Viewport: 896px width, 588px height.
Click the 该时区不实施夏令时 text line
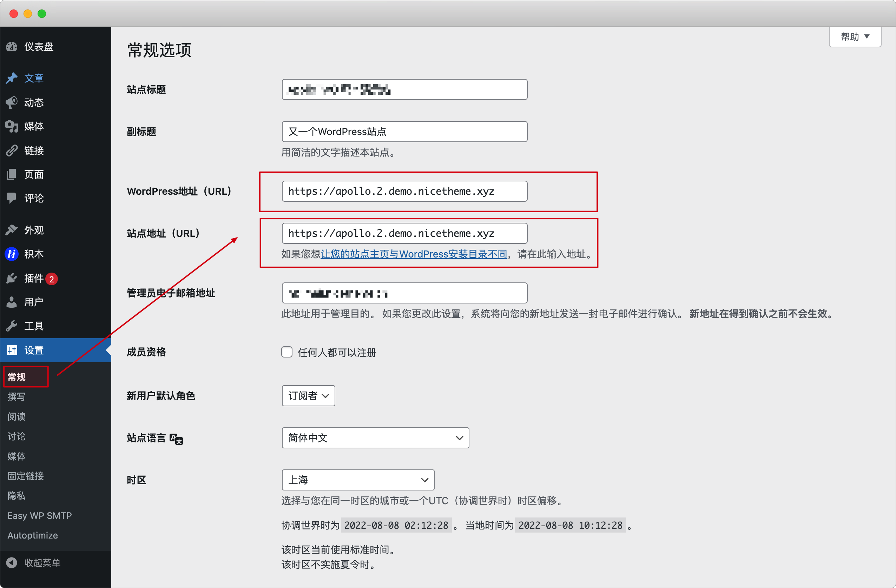(328, 565)
